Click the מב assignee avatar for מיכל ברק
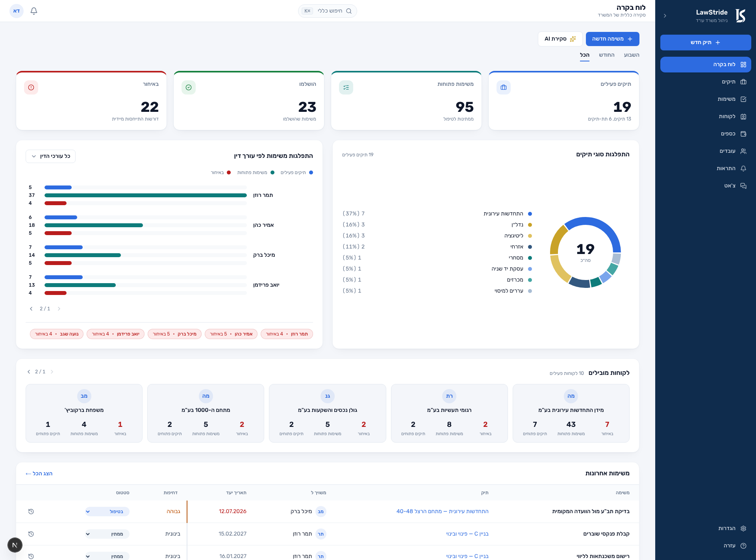 coord(321,512)
